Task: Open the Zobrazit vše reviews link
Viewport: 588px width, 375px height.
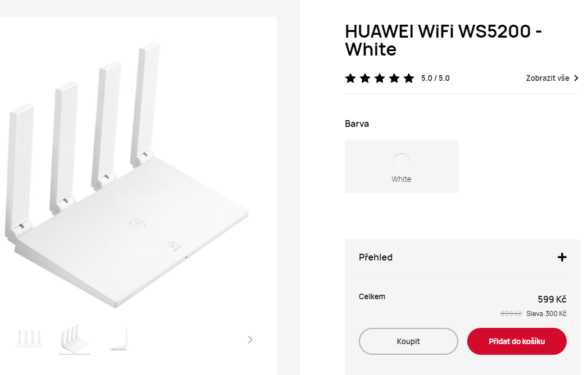Action: 548,78
